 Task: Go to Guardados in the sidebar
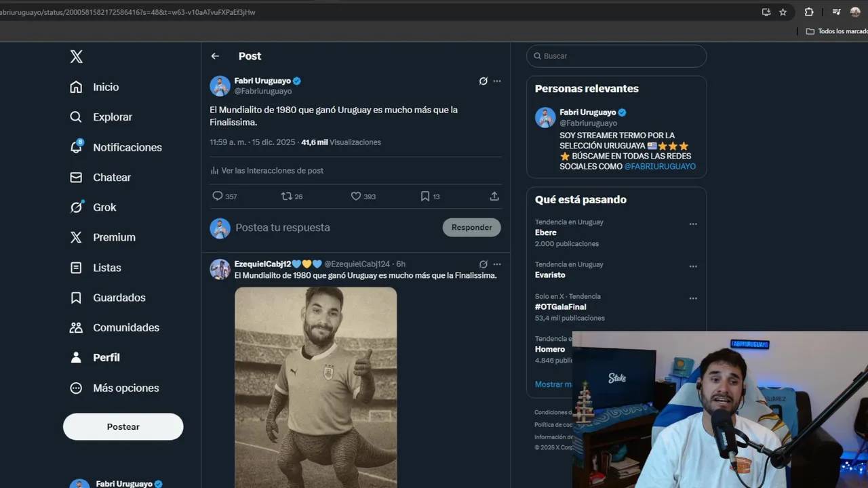[119, 298]
